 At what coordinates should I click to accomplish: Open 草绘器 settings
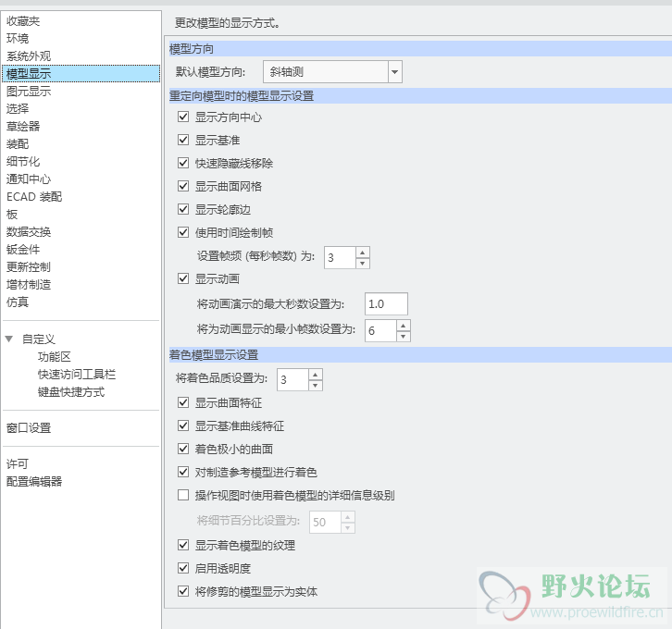click(x=81, y=126)
